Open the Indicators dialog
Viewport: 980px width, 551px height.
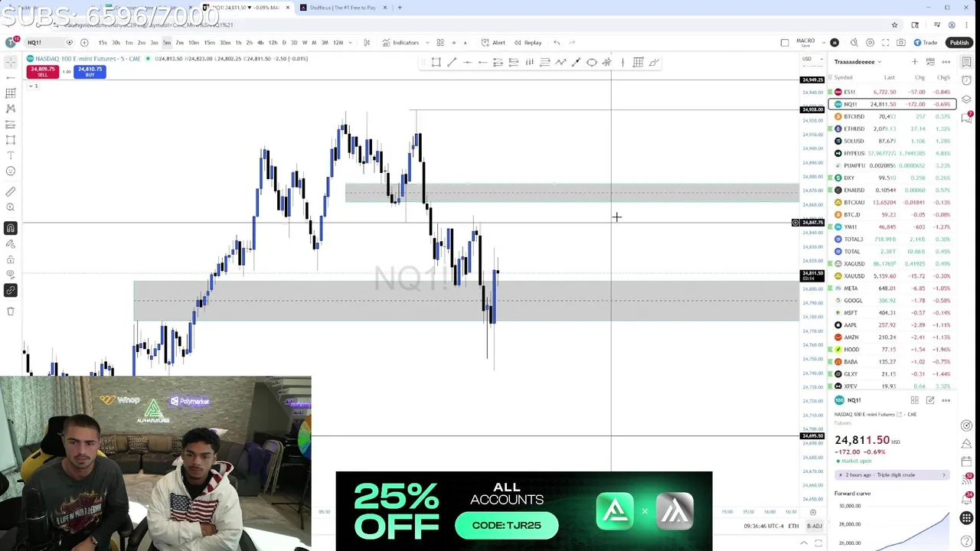coord(401,42)
